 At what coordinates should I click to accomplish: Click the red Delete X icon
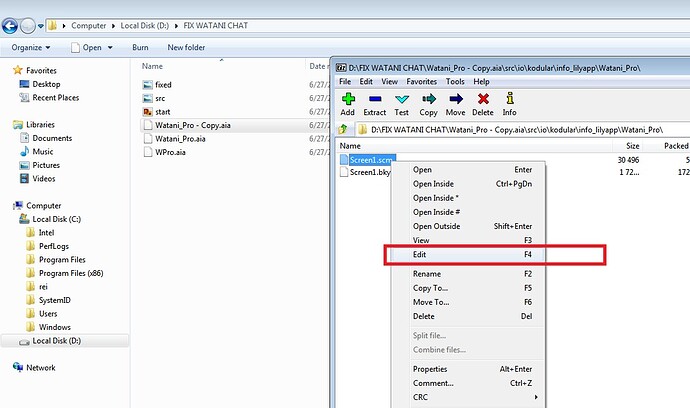coord(483,99)
